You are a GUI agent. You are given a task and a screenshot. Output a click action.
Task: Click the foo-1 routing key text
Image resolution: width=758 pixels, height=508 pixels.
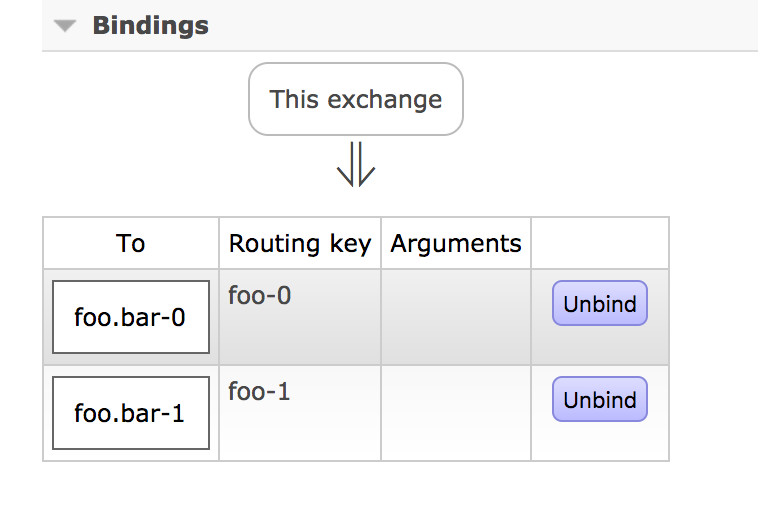pos(260,391)
